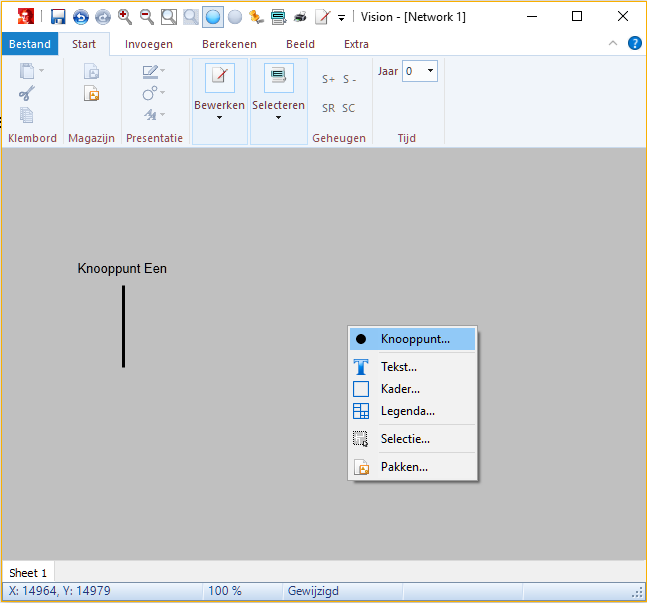Viewport: 647px width, 603px height.
Task: Click the Selecteren icon in ribbon
Action: [278, 78]
